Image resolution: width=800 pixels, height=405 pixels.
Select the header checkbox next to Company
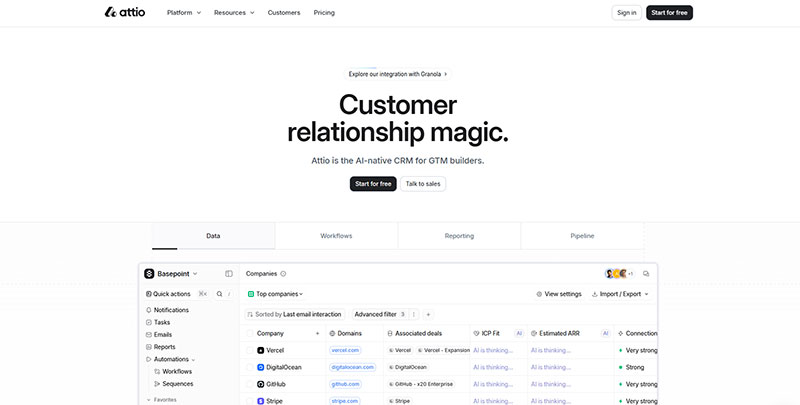click(249, 333)
